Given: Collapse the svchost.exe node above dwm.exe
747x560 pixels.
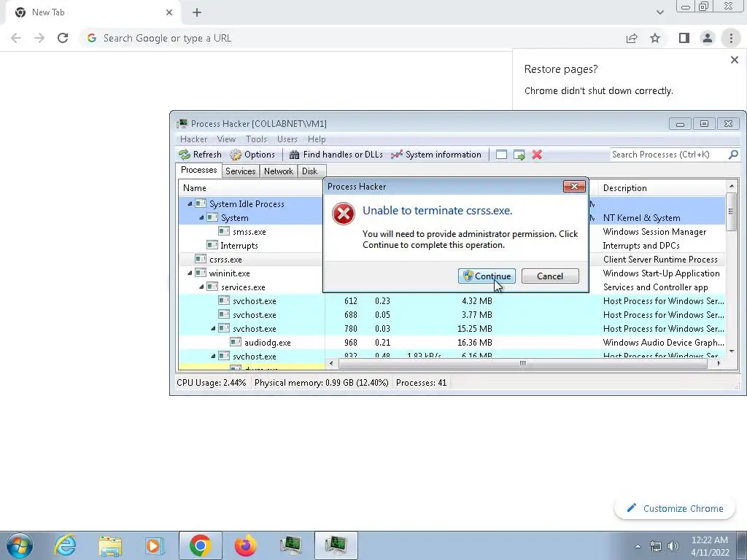Looking at the screenshot, I should click(213, 356).
